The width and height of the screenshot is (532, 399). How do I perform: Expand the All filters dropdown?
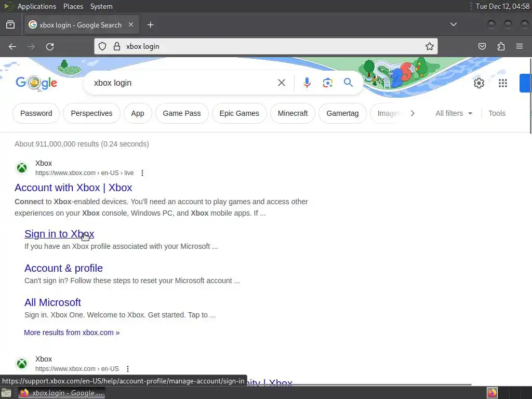tap(454, 113)
